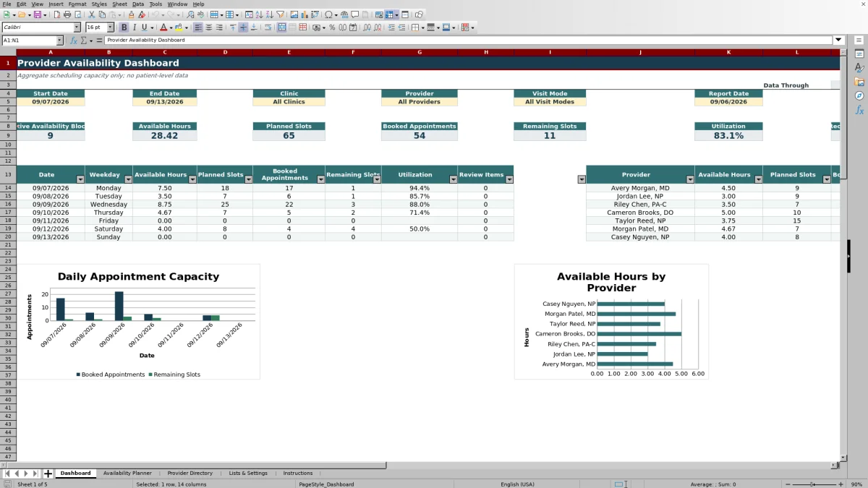Toggle Align Right button
Viewport: 868px width, 488px height.
(x=220, y=27)
